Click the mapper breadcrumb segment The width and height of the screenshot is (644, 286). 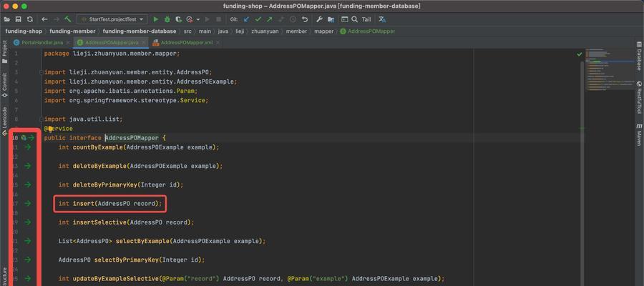pos(324,31)
